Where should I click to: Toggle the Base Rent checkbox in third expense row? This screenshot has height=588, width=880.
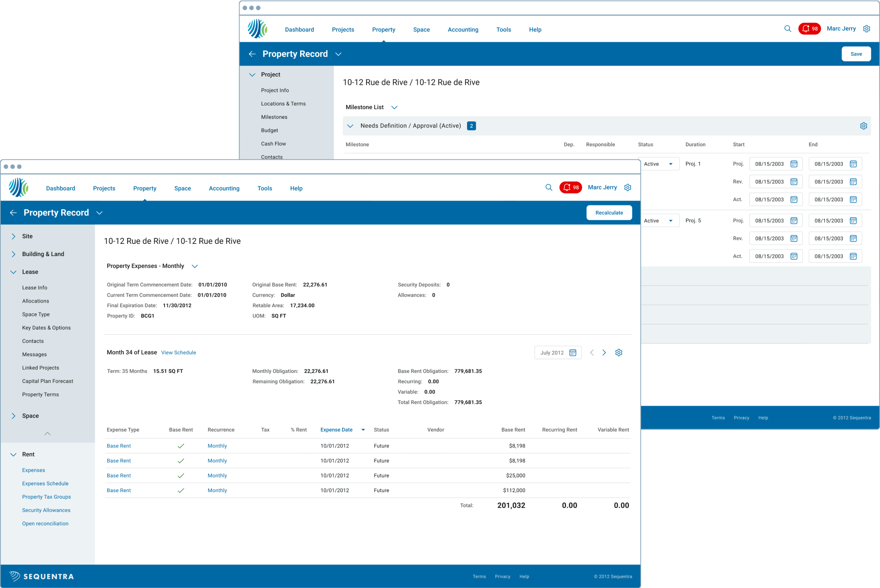click(180, 475)
